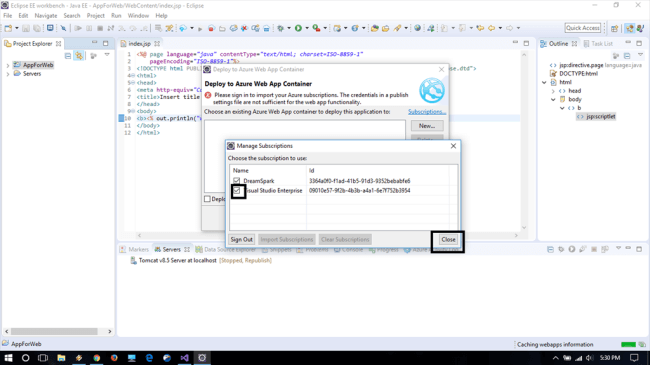Screen dimensions: 650x365
Task: Click Collapse All in Project Explorer
Action: point(68,56)
